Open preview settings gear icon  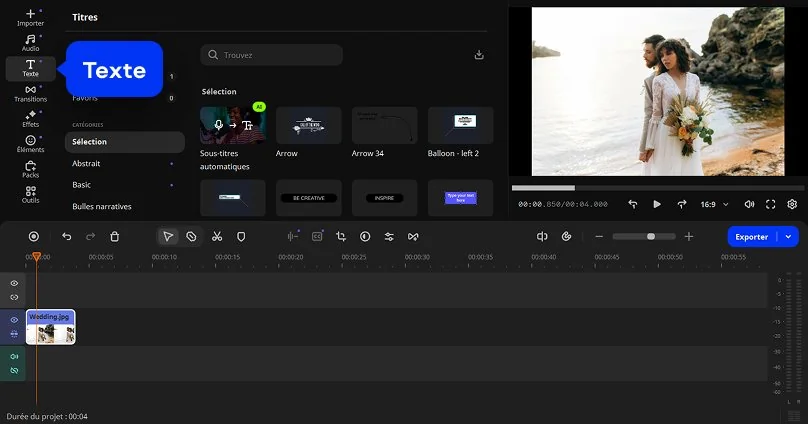tap(792, 204)
